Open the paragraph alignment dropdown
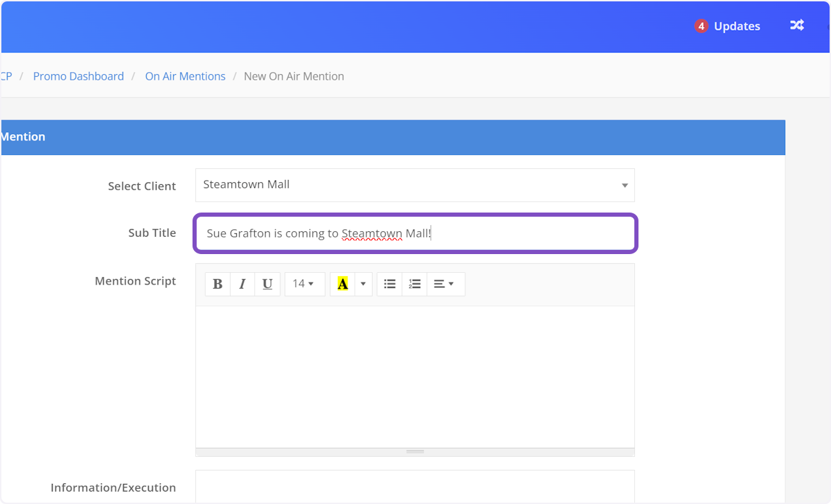Screen dimensions: 831x504 (445, 284)
